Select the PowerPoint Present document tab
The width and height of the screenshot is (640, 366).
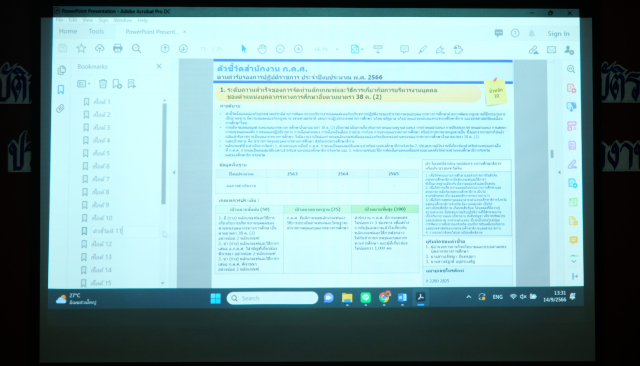(151, 32)
